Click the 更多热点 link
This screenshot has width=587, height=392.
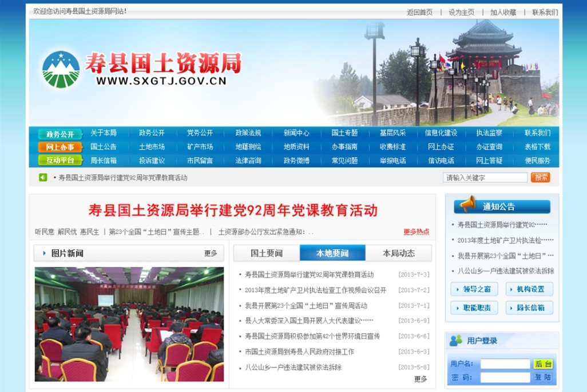point(416,232)
